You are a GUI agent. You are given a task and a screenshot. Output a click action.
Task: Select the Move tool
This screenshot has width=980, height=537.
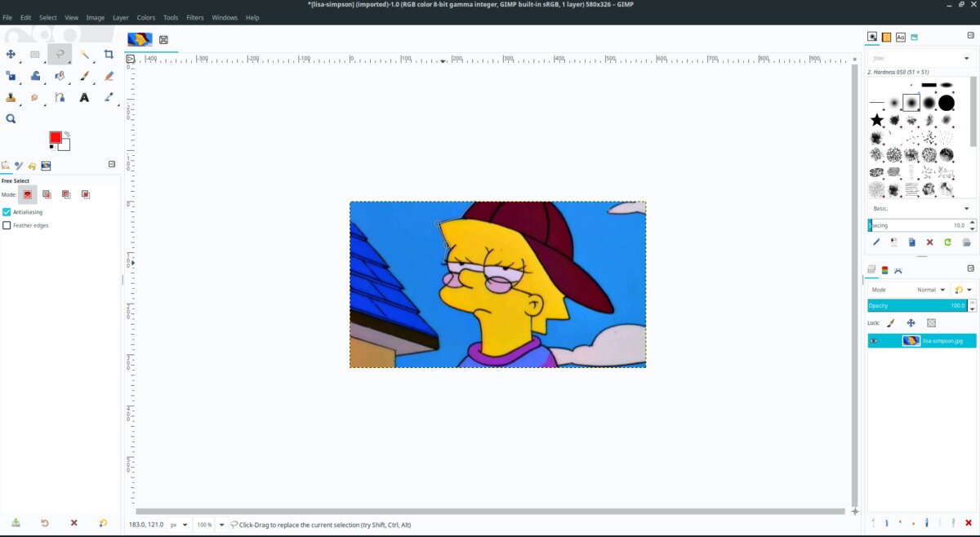(11, 55)
